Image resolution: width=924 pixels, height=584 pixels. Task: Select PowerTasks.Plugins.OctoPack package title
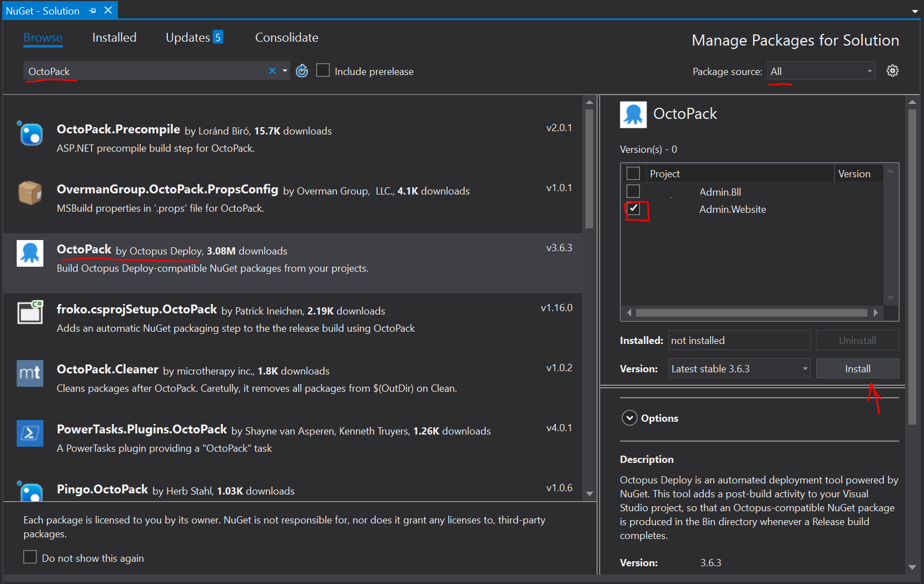coord(142,430)
